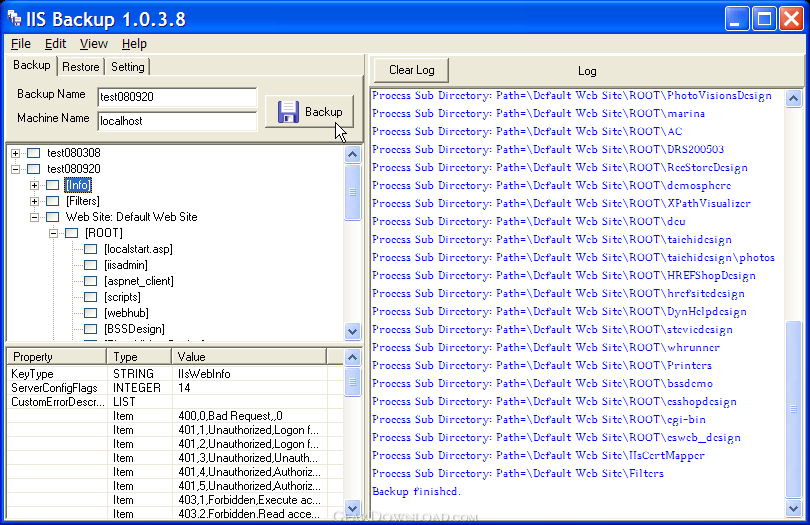The width and height of the screenshot is (810, 525).
Task: Clear the log with Clear Log
Action: pyautogui.click(x=411, y=70)
